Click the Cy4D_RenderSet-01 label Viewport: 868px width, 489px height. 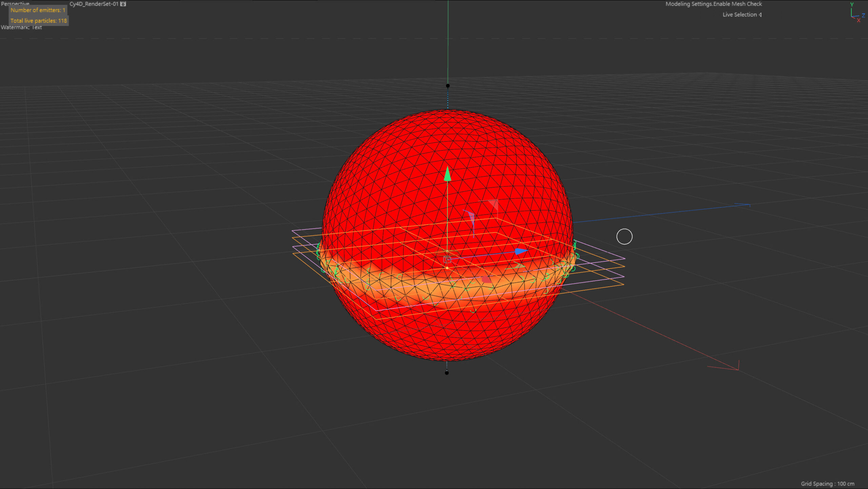click(94, 4)
